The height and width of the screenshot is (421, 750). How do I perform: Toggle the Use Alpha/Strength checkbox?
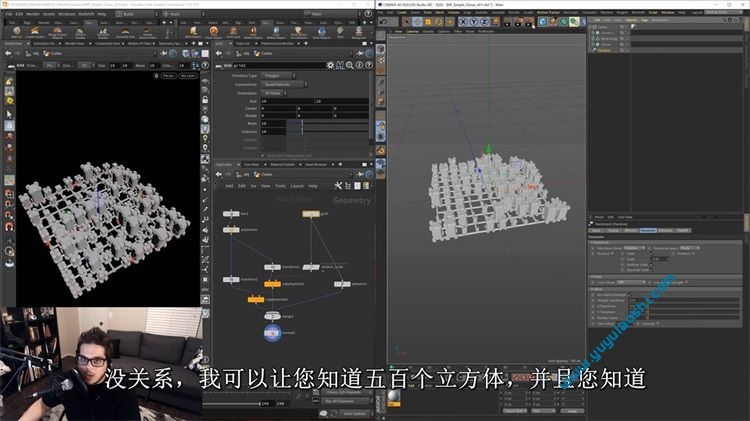[x=629, y=295]
